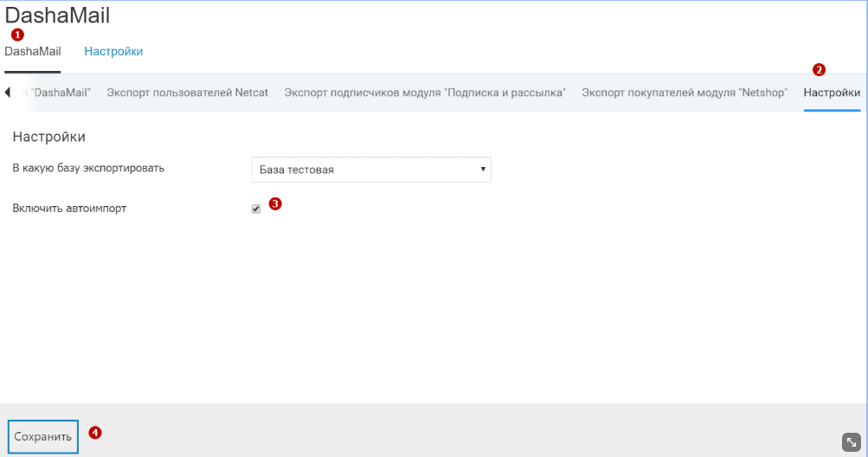Click the "Сохранить" button
This screenshot has width=868, height=457.
[42, 436]
